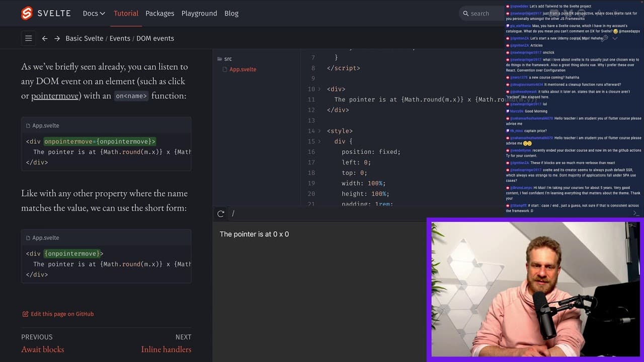Click the on<name> inline code text

[x=131, y=96]
